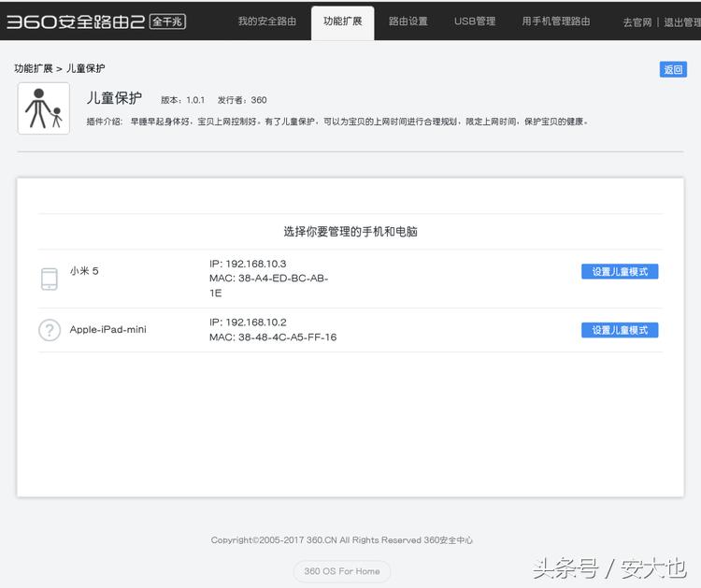This screenshot has height=588, width=701.
Task: Click the 发行者: 360 text
Action: (x=242, y=100)
